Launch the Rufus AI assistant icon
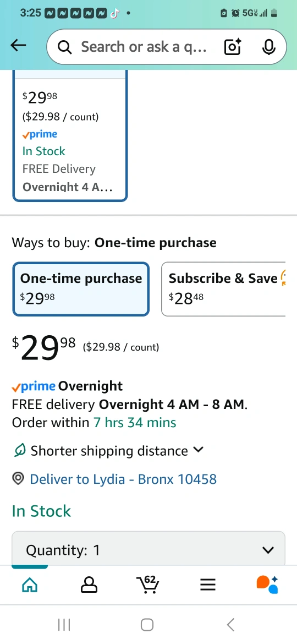 [x=267, y=585]
